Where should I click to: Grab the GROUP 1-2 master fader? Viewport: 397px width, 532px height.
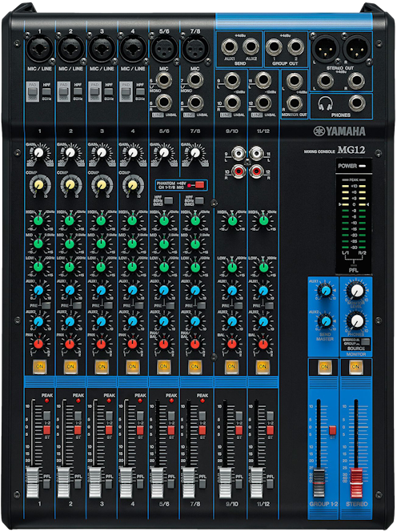pyautogui.click(x=319, y=483)
